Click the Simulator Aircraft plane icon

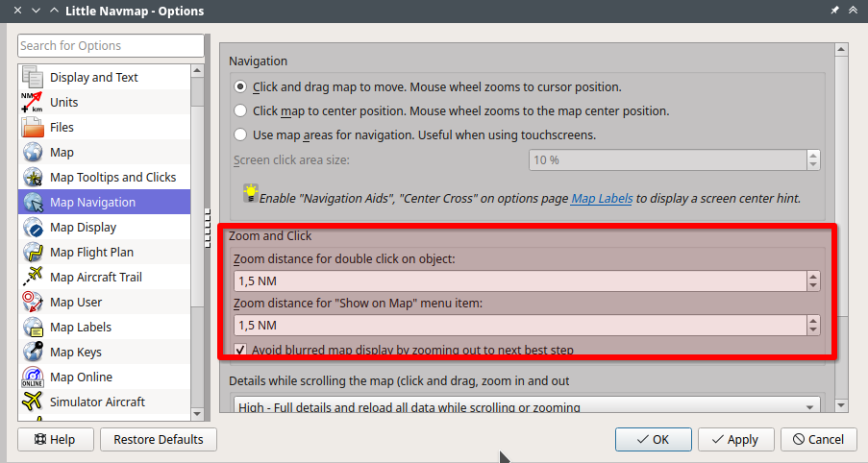pyautogui.click(x=33, y=402)
